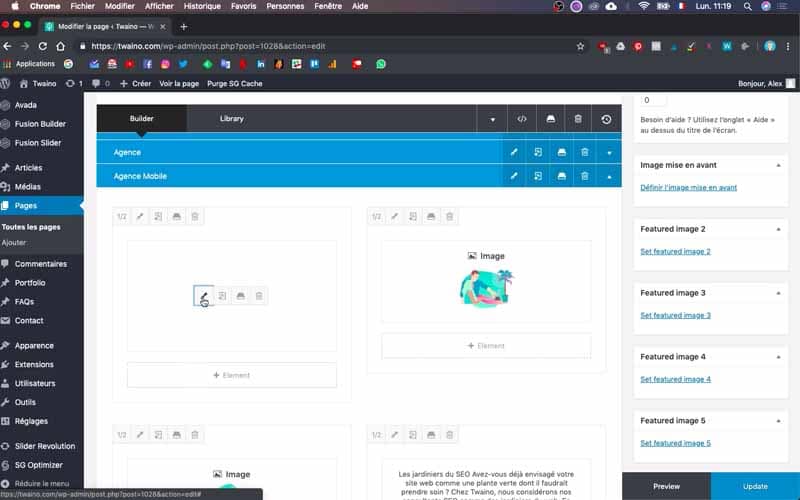The height and width of the screenshot is (500, 800).
Task: Collapse the Agence Mobile container
Action: [609, 176]
